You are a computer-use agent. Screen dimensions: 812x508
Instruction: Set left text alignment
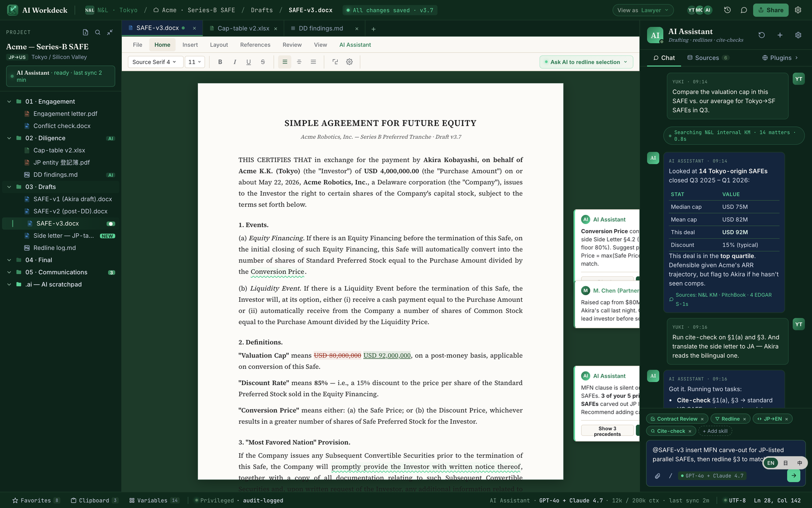285,62
